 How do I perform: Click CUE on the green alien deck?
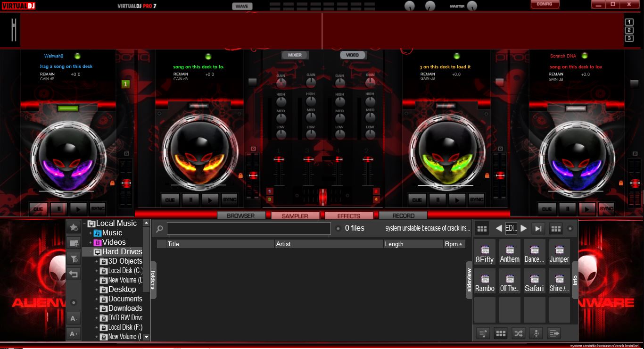point(417,199)
